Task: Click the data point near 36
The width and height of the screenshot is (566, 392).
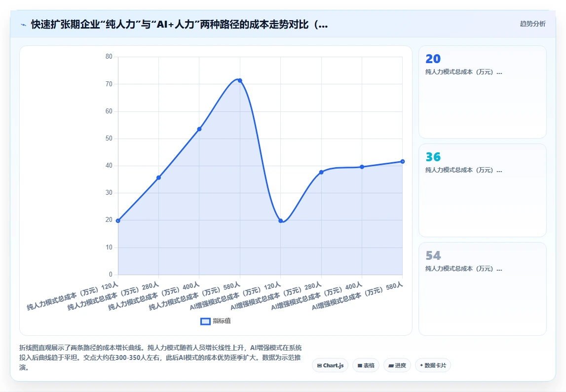Action: coord(158,178)
